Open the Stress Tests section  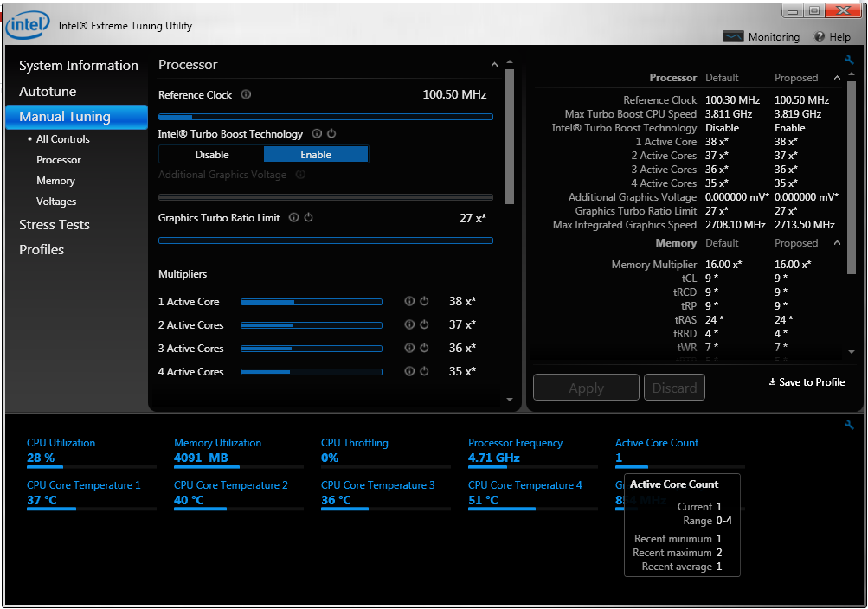[x=55, y=225]
